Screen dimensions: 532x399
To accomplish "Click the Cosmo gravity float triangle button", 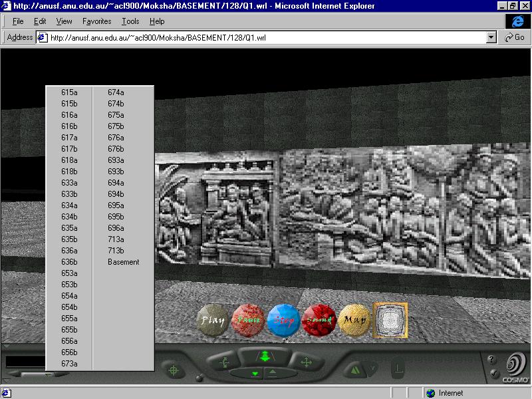I will coord(356,369).
